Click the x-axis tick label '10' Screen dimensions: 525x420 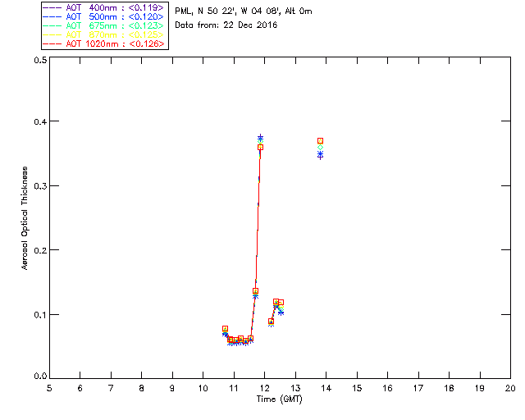tap(203, 389)
